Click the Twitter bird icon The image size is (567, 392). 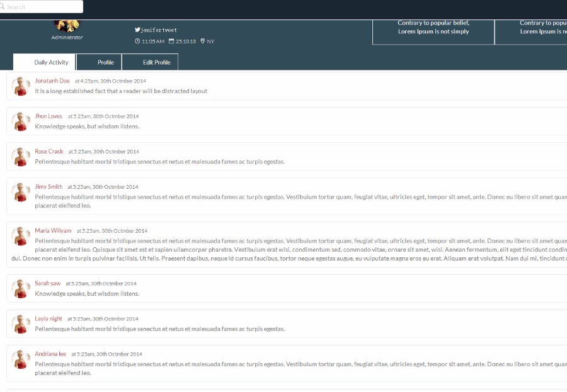pos(137,30)
